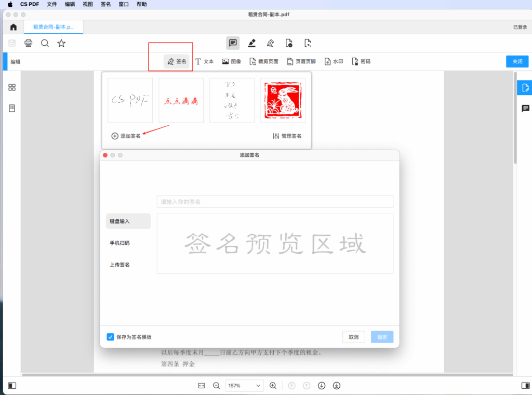
Task: Open the 编辑 menu
Action: click(x=70, y=4)
